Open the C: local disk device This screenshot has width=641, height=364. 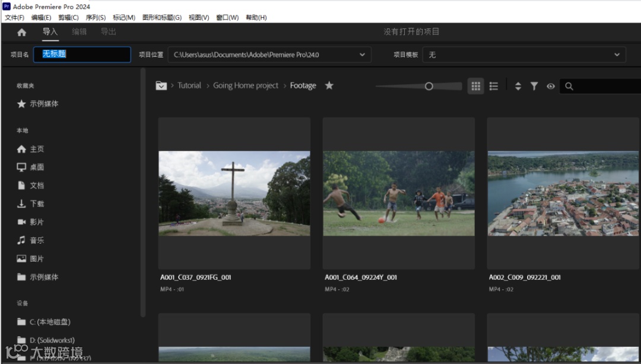44,322
